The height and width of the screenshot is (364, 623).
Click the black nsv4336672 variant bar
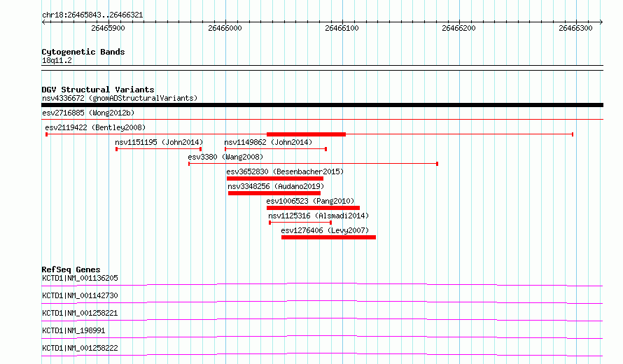[322, 105]
